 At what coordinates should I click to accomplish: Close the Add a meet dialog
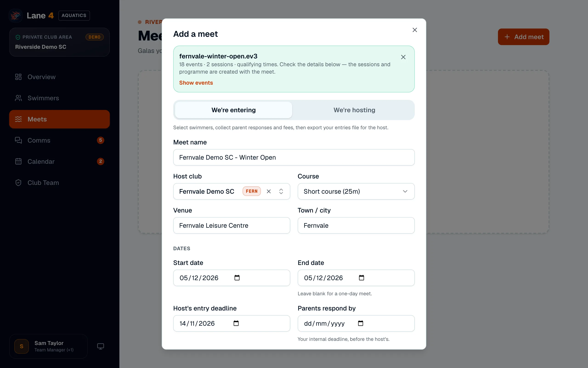[x=415, y=30]
